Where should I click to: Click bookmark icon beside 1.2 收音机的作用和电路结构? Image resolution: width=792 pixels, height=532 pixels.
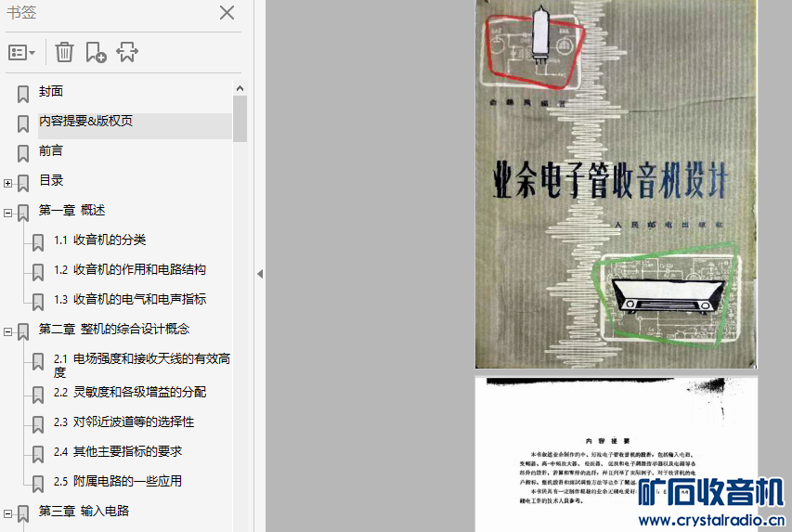click(x=38, y=272)
